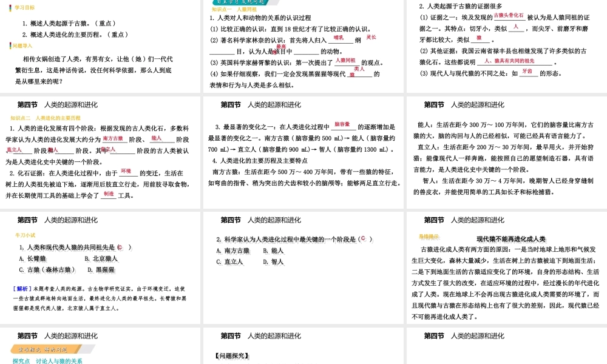Open the slide showing 探究点 讨论人与猿的关系
Viewport: 607px width, 364px height.
click(100, 346)
